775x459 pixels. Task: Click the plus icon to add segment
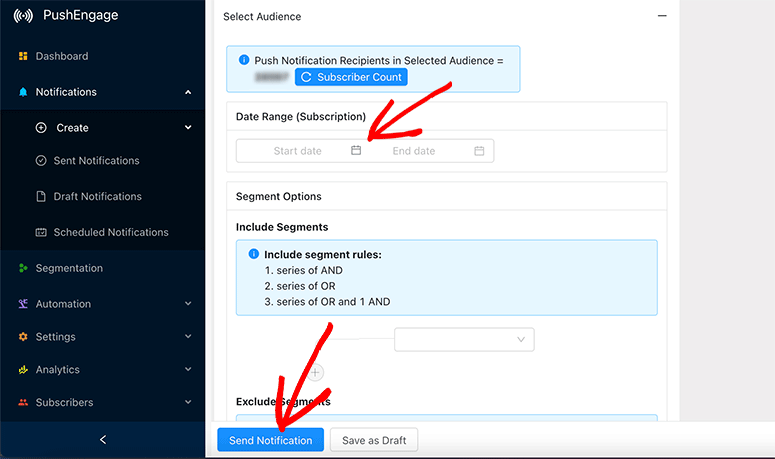pos(316,372)
